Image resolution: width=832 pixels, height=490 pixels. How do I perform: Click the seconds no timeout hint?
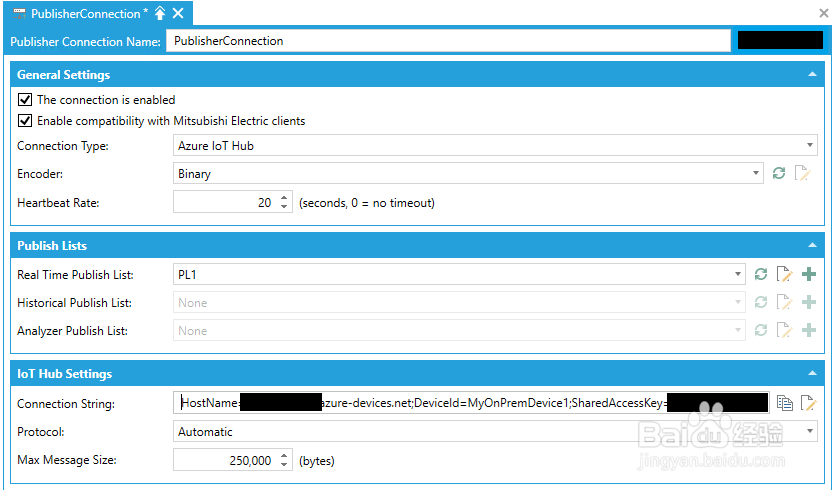367,203
